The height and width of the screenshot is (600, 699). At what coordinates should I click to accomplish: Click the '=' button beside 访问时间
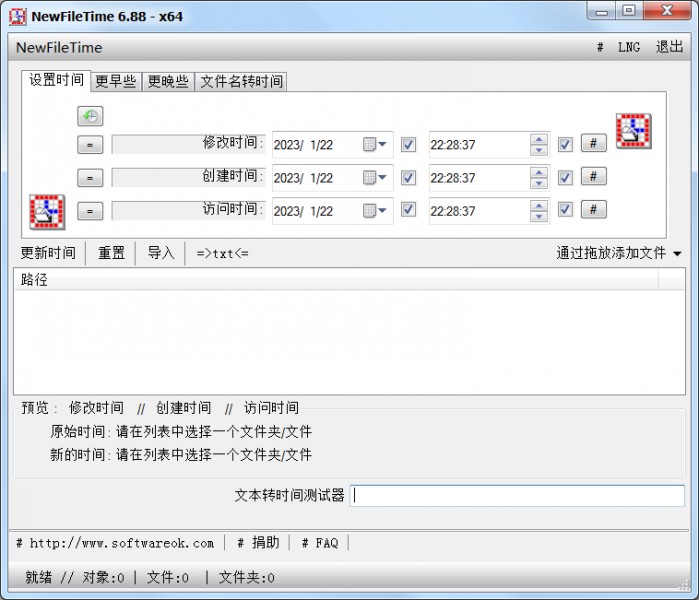point(90,211)
